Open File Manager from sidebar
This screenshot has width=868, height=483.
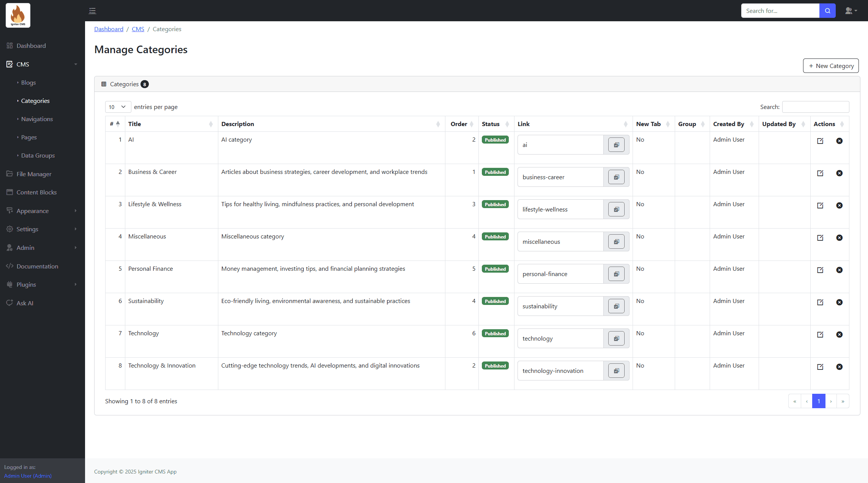click(x=34, y=174)
